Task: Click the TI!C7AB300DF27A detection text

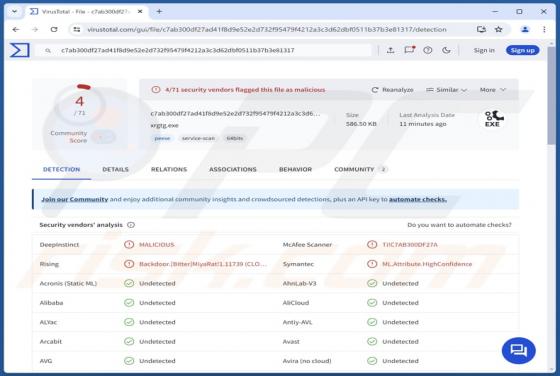Action: tap(410, 245)
